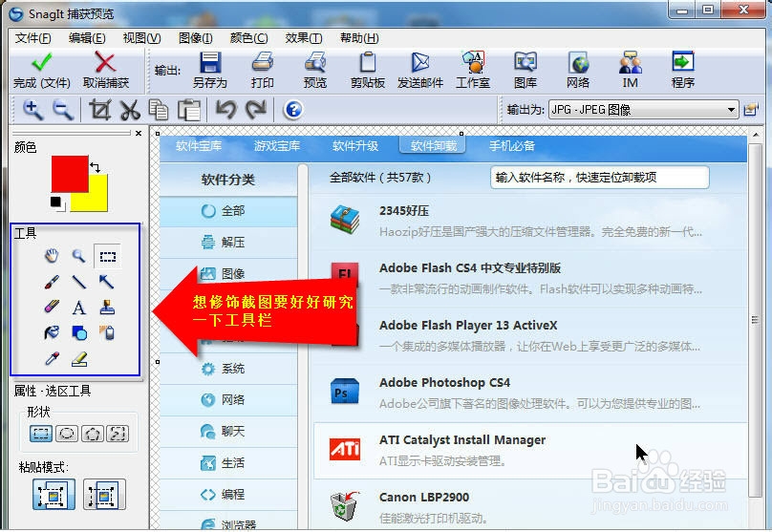Click the 全部 category in captured list
This screenshot has width=772, height=532.
pyautogui.click(x=228, y=211)
